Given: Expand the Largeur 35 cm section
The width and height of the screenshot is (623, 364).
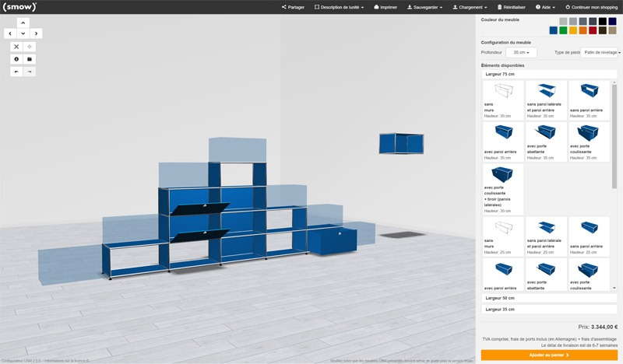Looking at the screenshot, I should tap(548, 310).
